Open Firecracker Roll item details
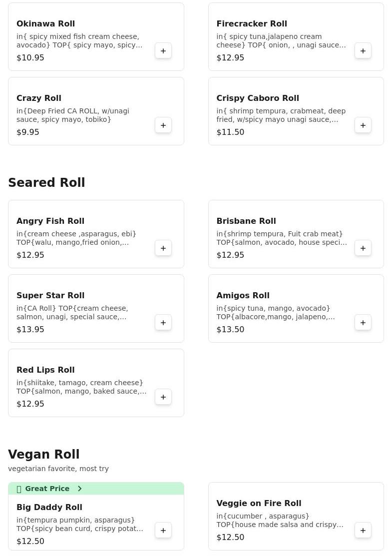This screenshot has height=556, width=392. (x=296, y=37)
